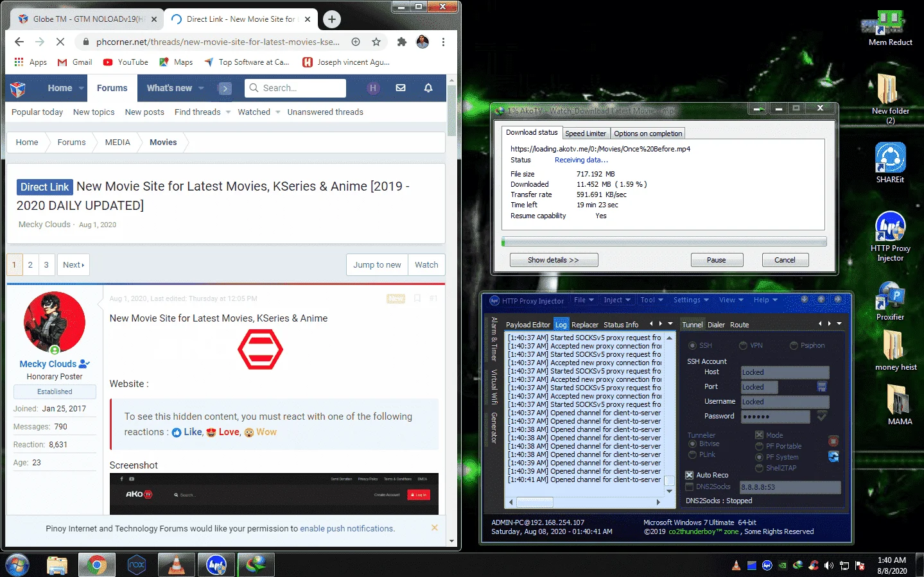Switch to the Dialer tab
The width and height of the screenshot is (924, 577).
[x=716, y=325]
